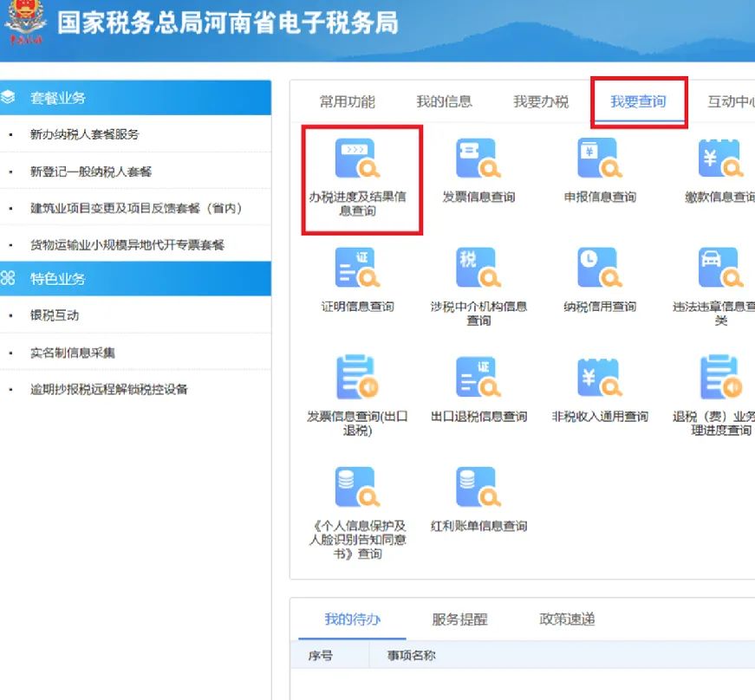Viewport: 755px width, 700px height.
Task: Open 个人信息保护及人脸识别告知同意书查询 icon
Action: coord(357,486)
